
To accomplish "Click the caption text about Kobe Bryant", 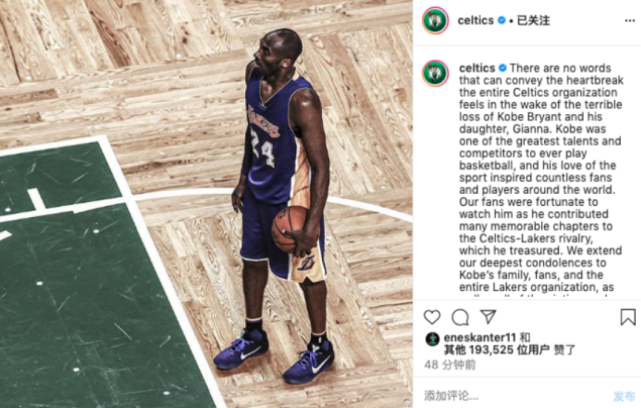I will click(540, 178).
